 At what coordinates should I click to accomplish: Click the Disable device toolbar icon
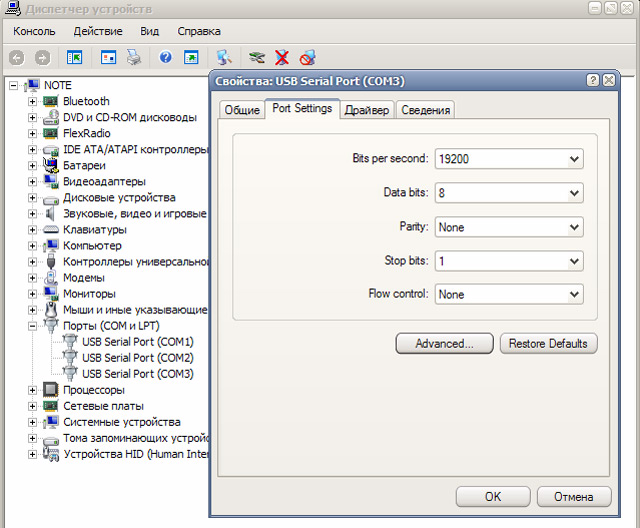coord(307,58)
